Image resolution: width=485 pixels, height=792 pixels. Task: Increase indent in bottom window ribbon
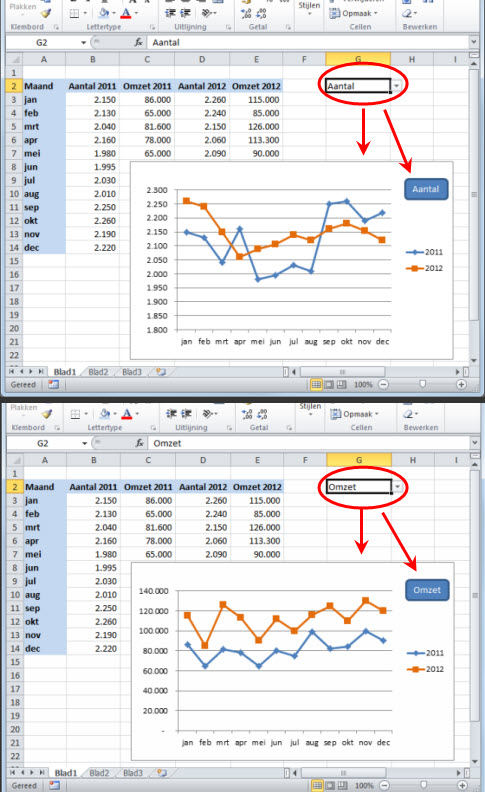click(x=186, y=414)
